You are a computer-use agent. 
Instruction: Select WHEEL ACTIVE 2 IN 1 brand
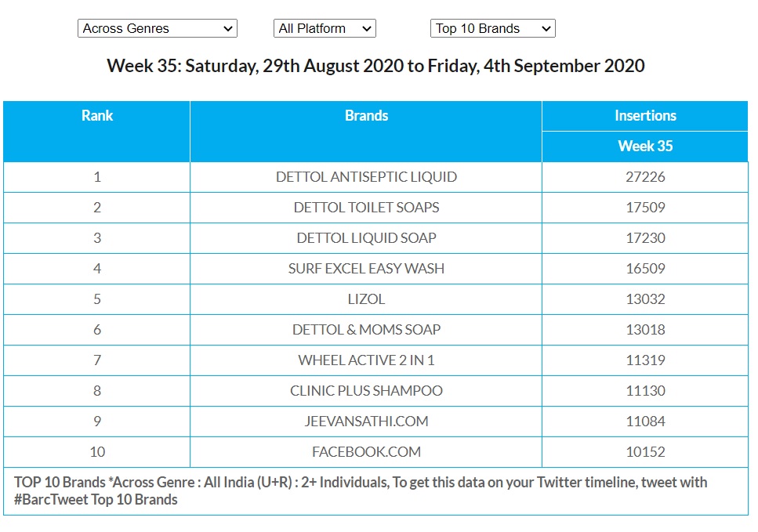click(366, 360)
